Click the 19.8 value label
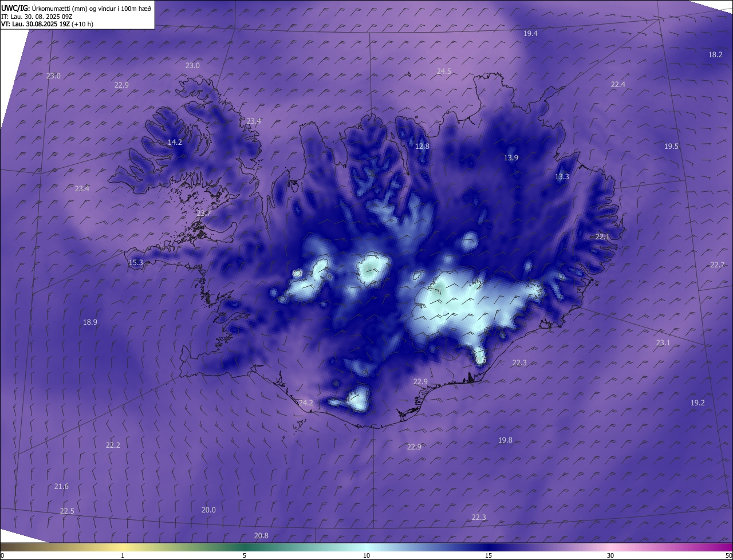 coord(505,440)
